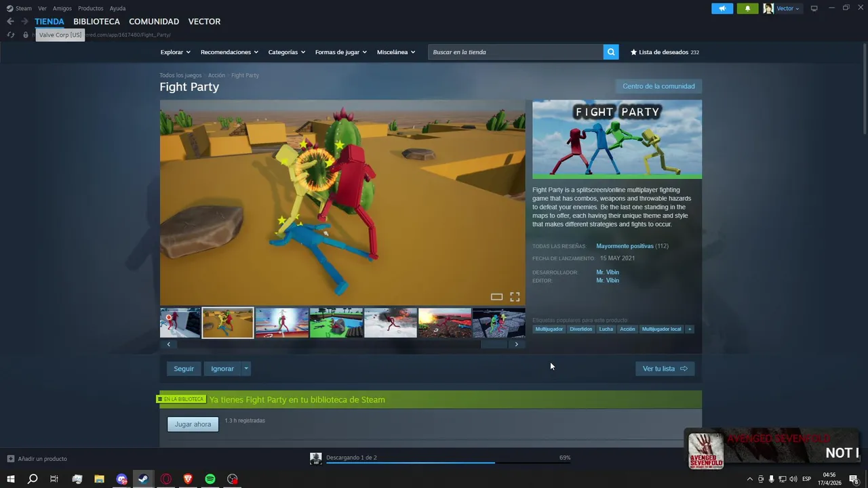The image size is (868, 488).
Task: Open Spotify from taskbar
Action: pos(210,479)
